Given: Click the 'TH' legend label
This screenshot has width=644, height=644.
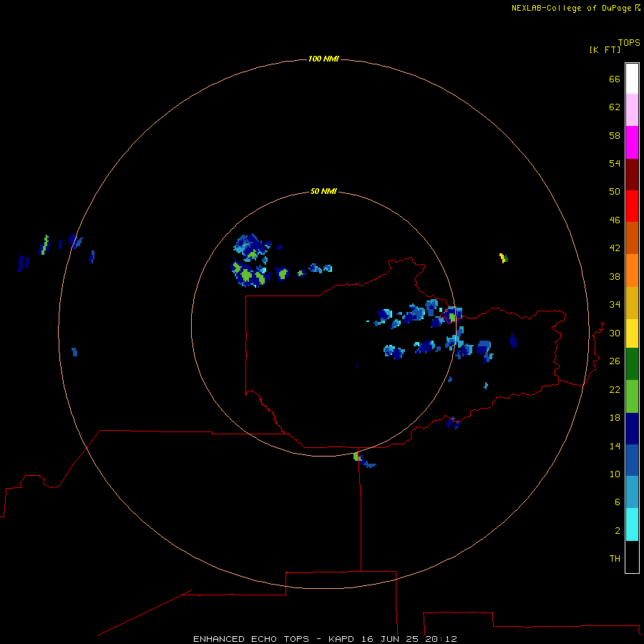Looking at the screenshot, I should pos(615,559).
